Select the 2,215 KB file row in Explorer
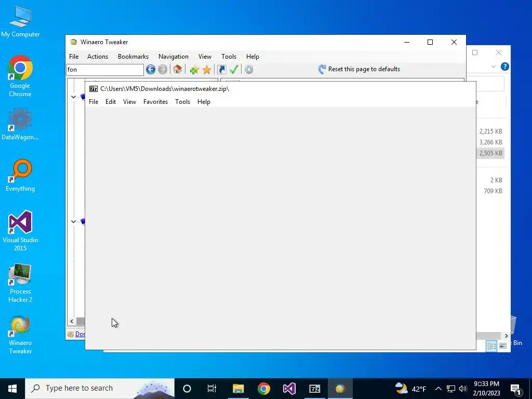Image resolution: width=532 pixels, height=399 pixels. pyautogui.click(x=490, y=131)
